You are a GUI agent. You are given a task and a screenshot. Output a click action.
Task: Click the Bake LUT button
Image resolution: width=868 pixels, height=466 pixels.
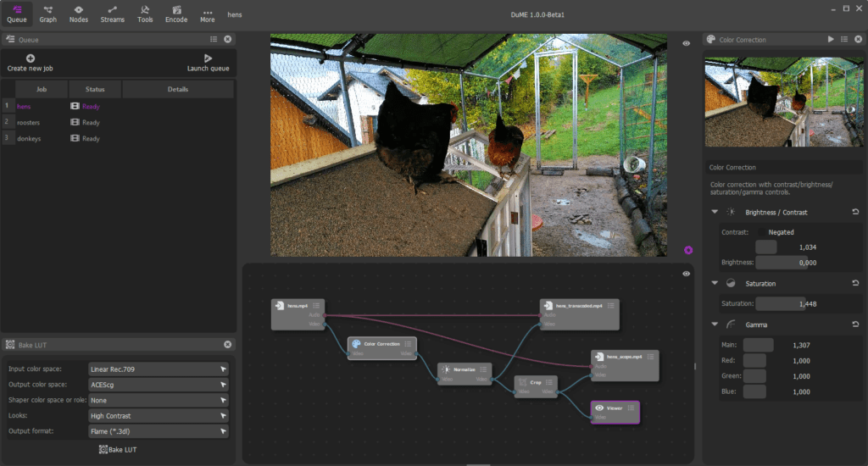[117, 449]
